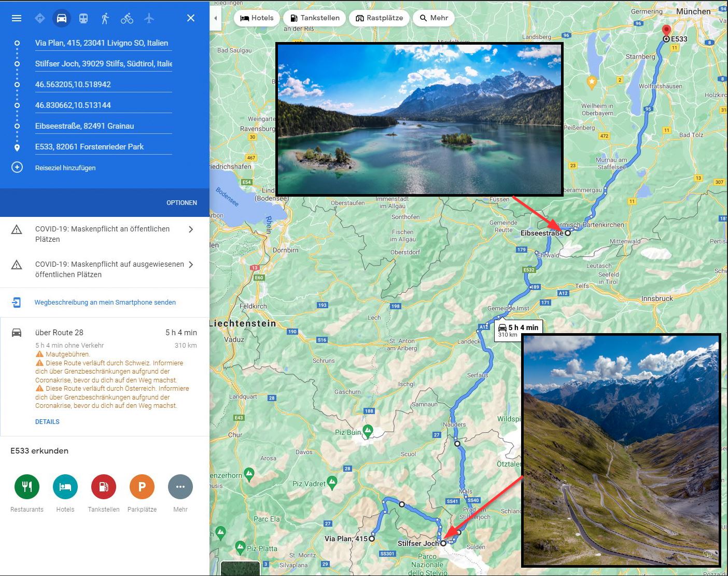This screenshot has height=576, width=728.
Task: Click the Via Plan, 415 start marker
Action: pos(372,539)
